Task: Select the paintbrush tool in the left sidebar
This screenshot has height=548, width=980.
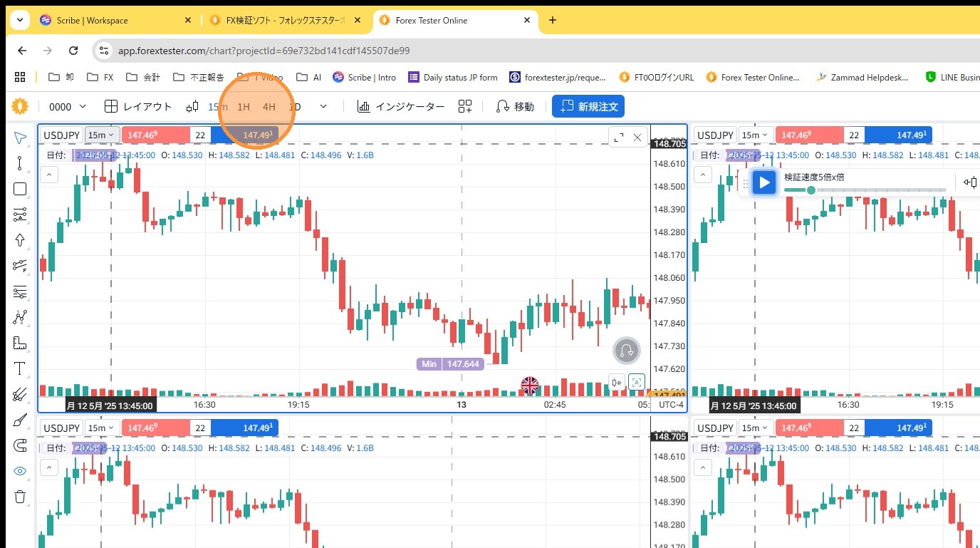Action: [x=20, y=420]
